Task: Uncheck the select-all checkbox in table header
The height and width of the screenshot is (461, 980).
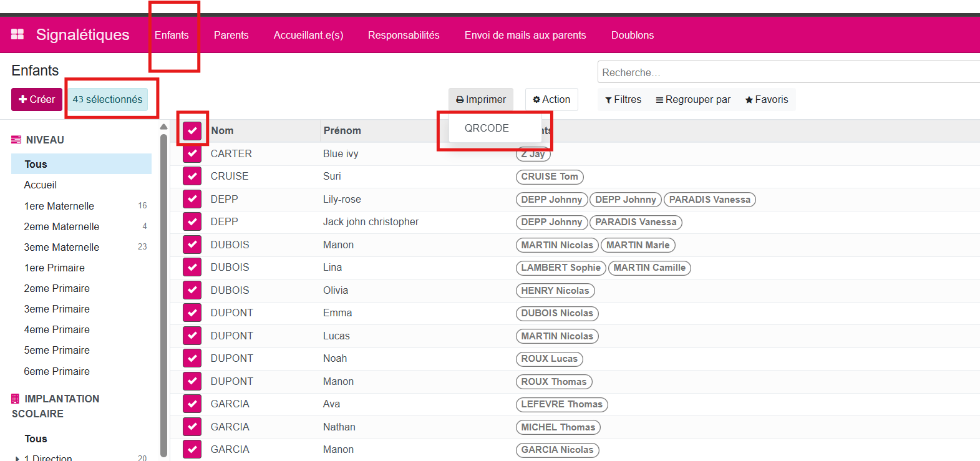Action: (x=192, y=130)
